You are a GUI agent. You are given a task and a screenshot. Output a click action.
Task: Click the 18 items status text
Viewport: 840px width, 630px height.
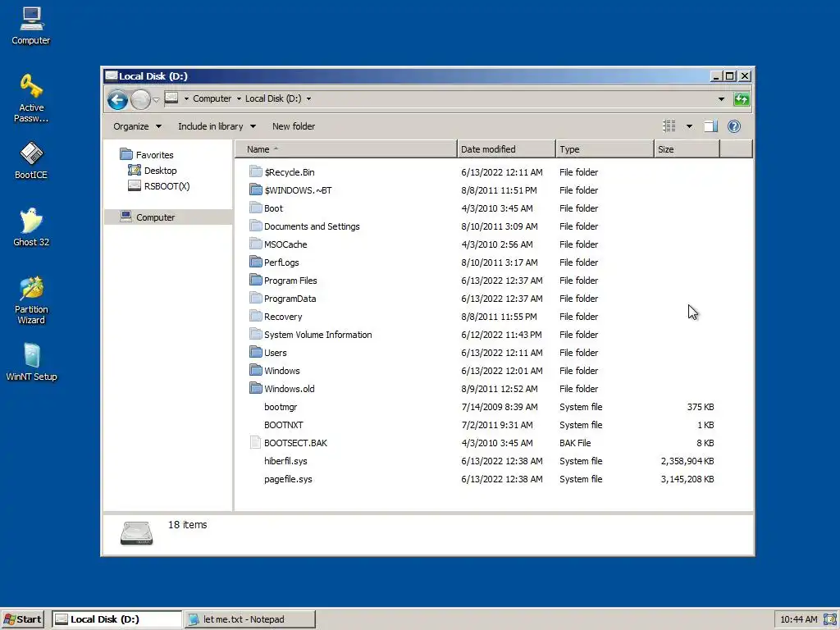click(x=188, y=524)
